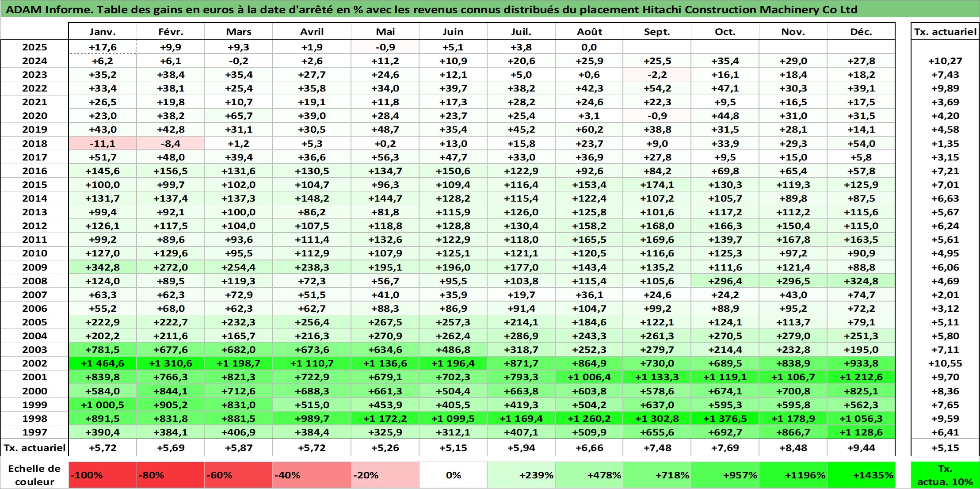Click the cell showing -8,4

[171, 144]
